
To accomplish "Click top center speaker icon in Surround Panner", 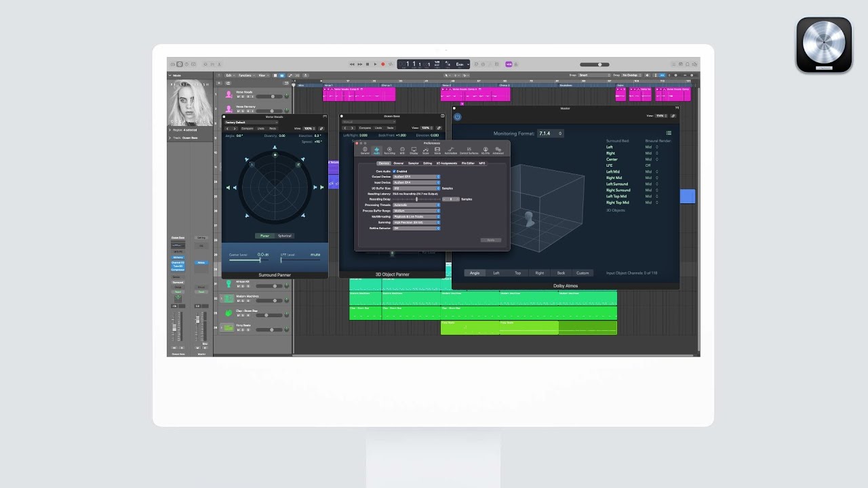I will [275, 147].
